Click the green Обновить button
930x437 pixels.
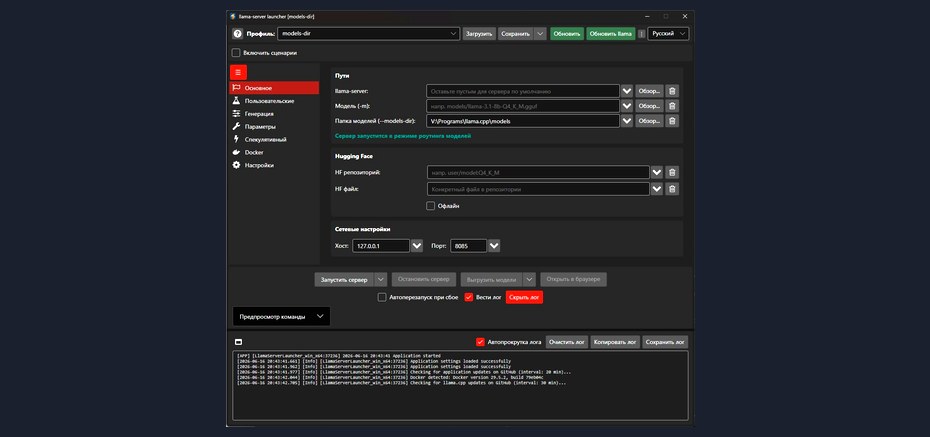tap(567, 34)
